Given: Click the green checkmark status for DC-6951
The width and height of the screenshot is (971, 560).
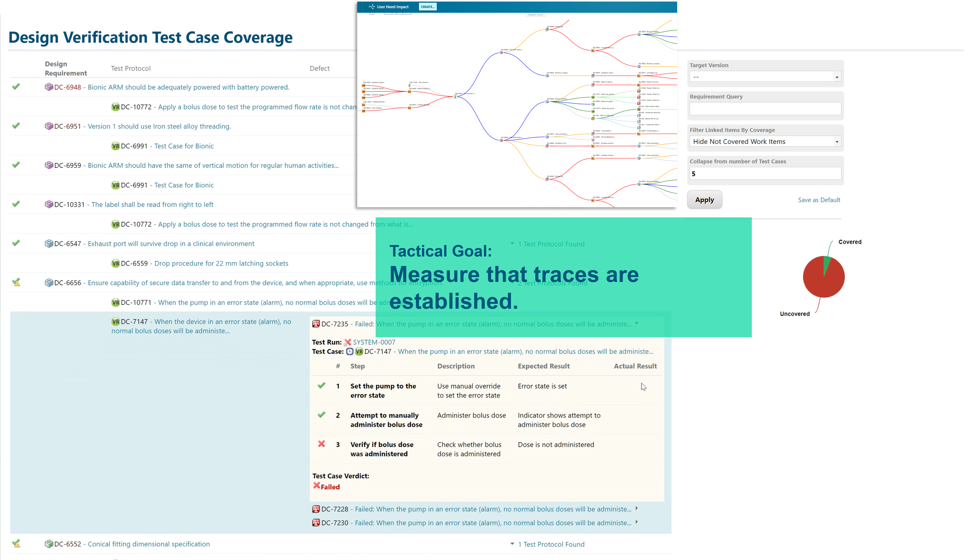Looking at the screenshot, I should click(x=16, y=126).
